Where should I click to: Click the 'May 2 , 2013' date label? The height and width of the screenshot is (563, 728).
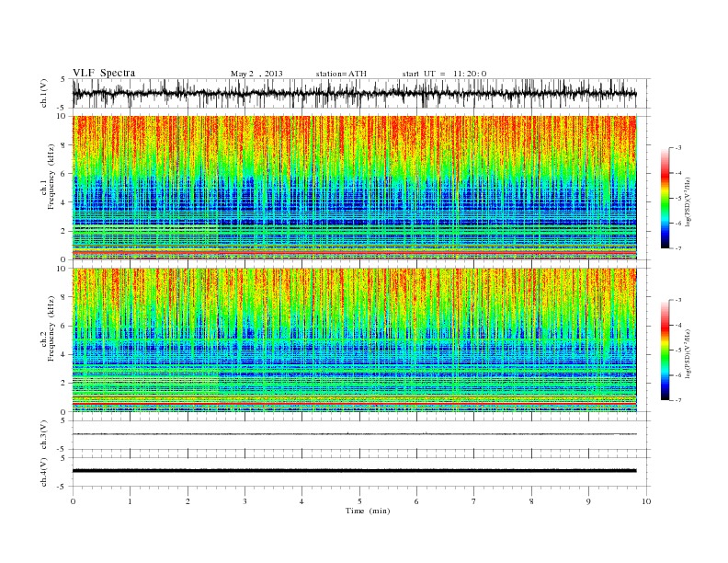point(256,74)
